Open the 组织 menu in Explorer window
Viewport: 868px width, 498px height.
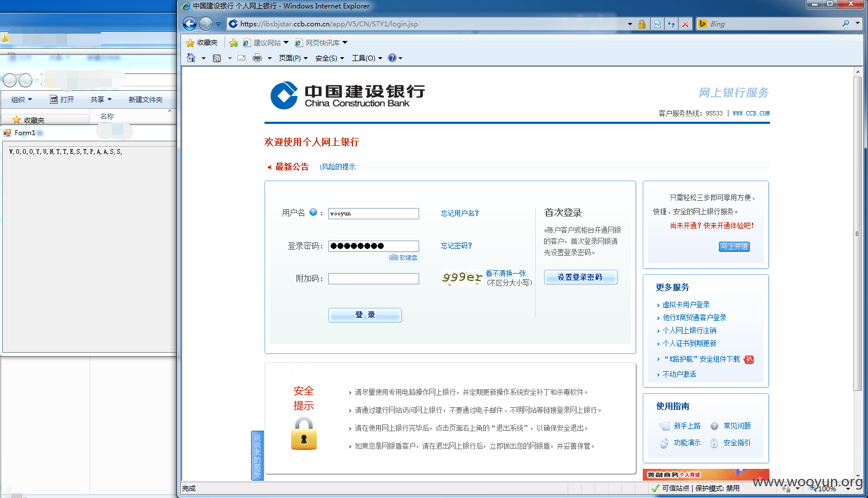click(21, 99)
